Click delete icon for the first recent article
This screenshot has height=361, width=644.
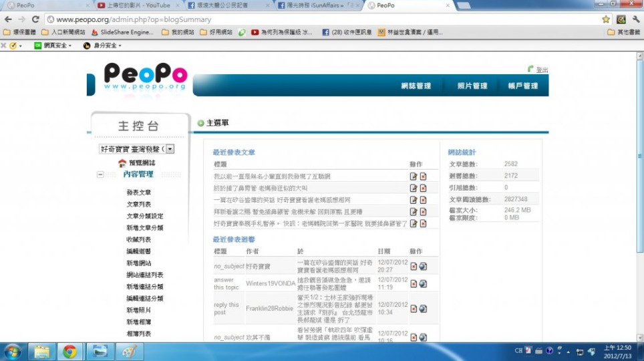pyautogui.click(x=423, y=176)
